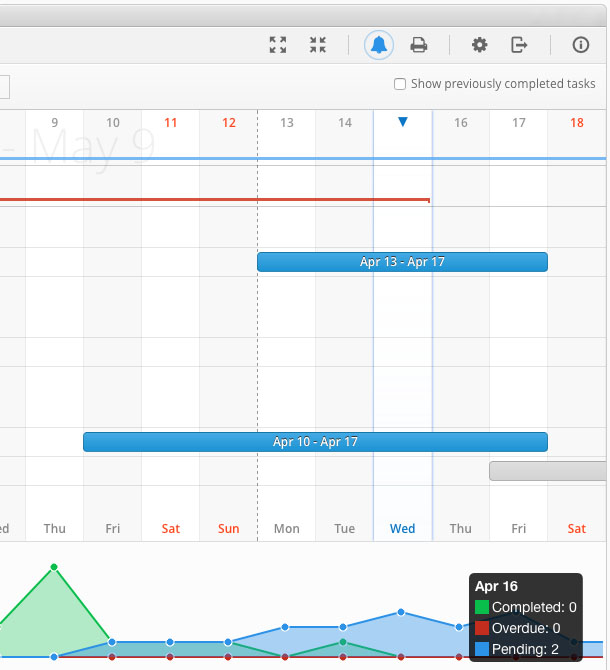The height and width of the screenshot is (670, 610).
Task: Click the blue pending point on Monday
Action: tap(285, 627)
